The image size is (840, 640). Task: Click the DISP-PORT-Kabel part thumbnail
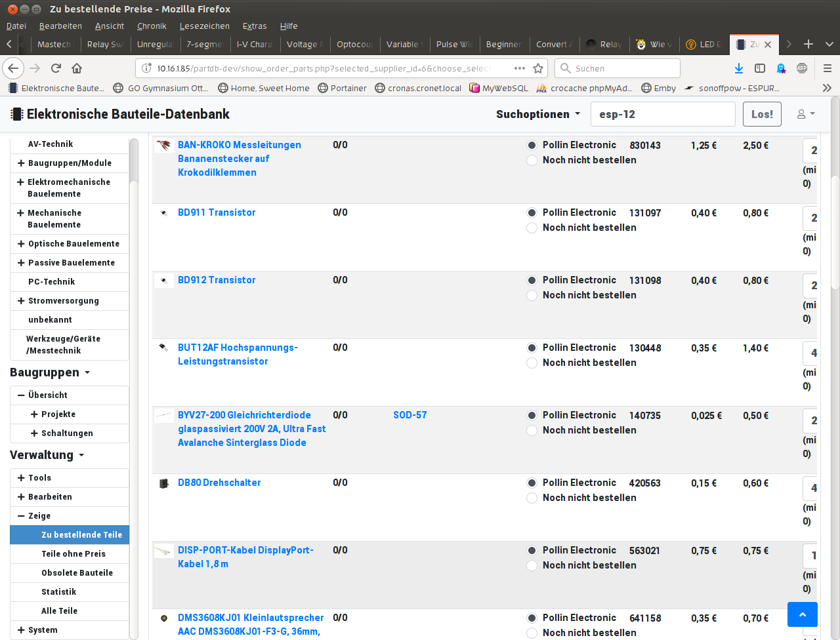click(x=163, y=551)
